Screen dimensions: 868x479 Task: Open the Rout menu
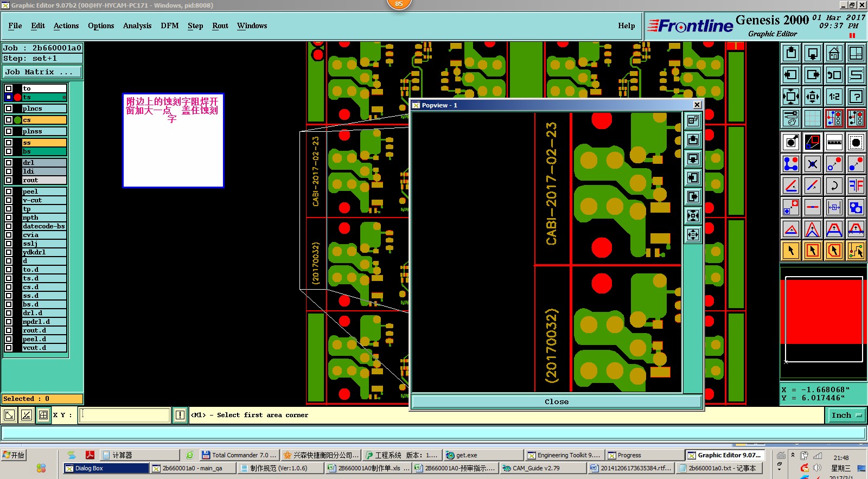[220, 25]
